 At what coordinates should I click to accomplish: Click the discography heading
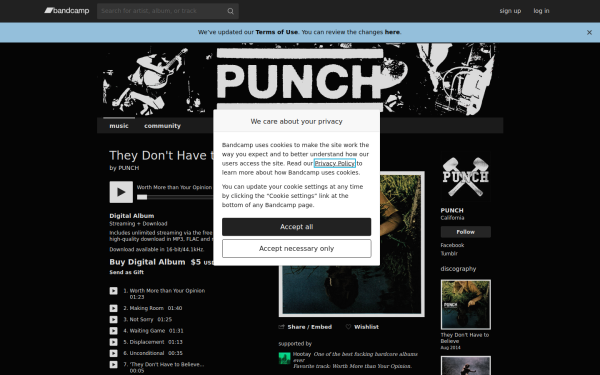[458, 269]
